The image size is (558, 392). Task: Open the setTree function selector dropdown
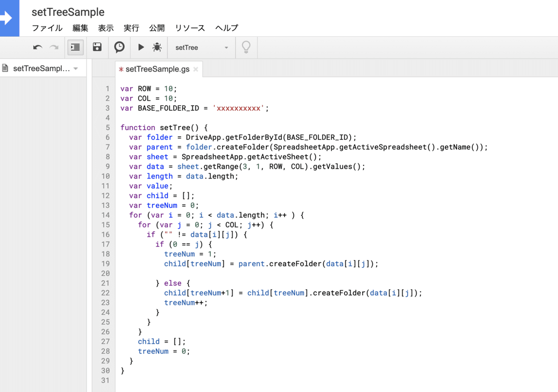(x=201, y=47)
